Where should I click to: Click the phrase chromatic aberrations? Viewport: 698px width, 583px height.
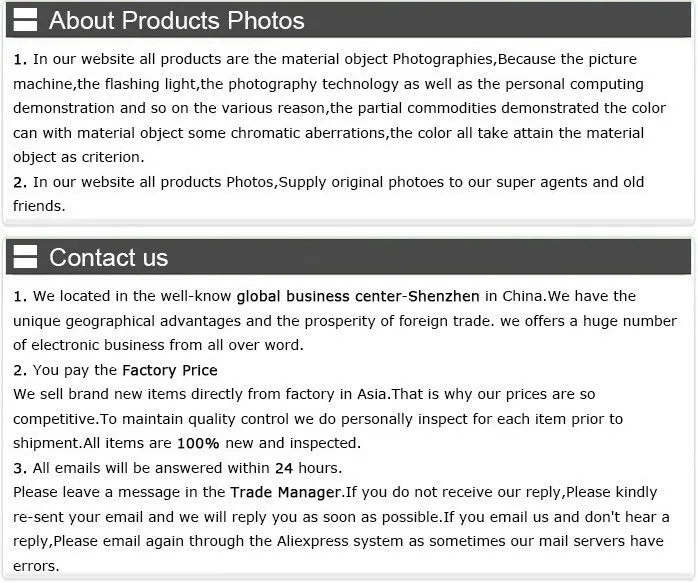[308, 133]
